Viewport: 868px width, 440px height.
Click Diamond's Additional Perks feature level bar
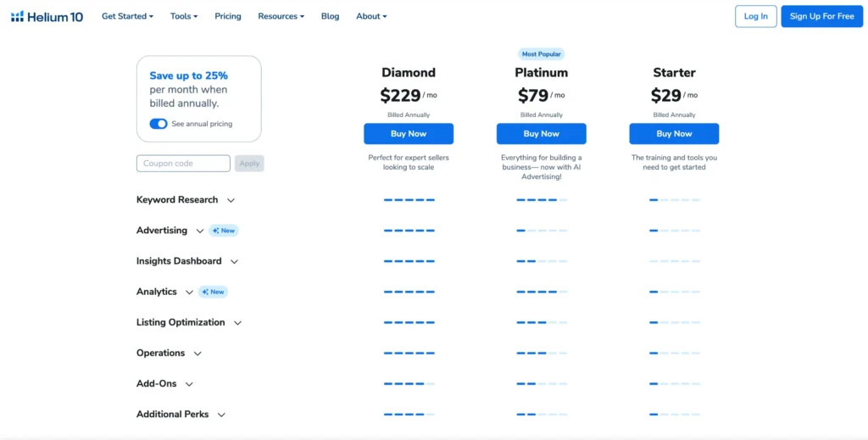[x=409, y=415]
